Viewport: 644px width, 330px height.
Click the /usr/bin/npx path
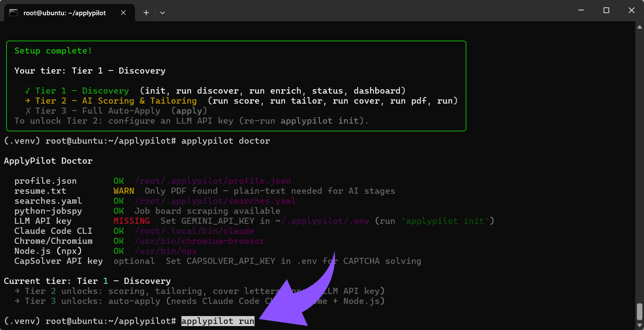[x=165, y=251]
